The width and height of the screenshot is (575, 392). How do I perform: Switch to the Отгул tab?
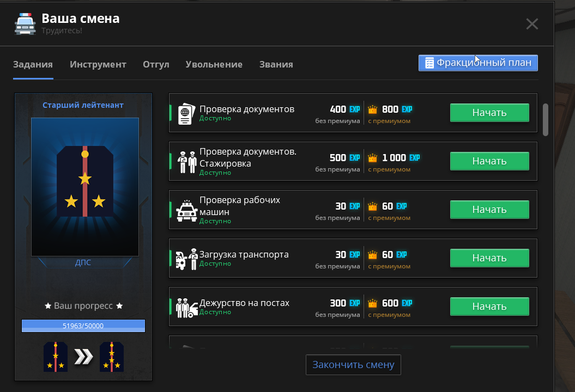(x=156, y=64)
